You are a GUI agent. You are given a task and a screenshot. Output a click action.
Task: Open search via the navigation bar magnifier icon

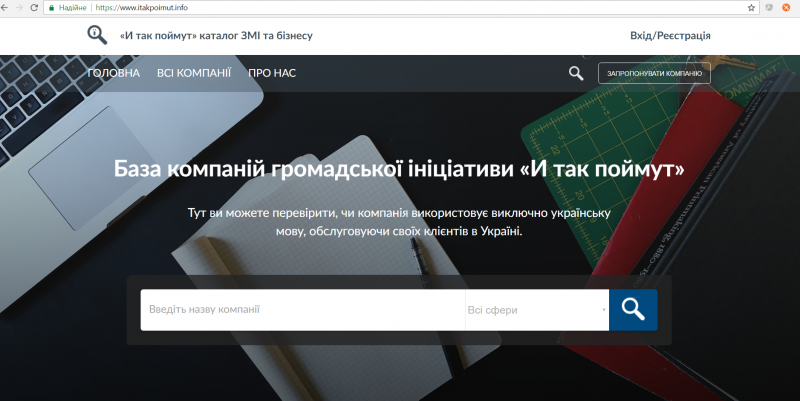(576, 73)
